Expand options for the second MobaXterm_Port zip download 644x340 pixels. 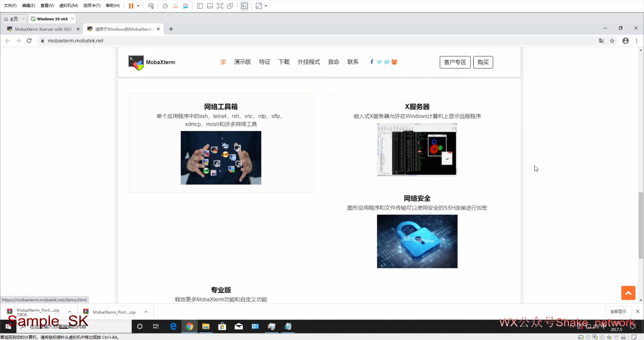146,312
